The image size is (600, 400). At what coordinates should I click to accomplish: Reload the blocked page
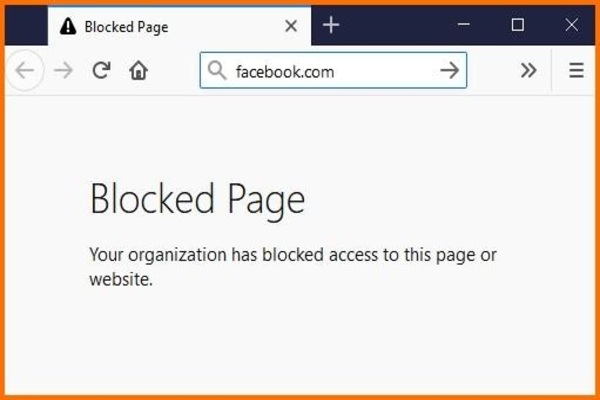point(101,70)
